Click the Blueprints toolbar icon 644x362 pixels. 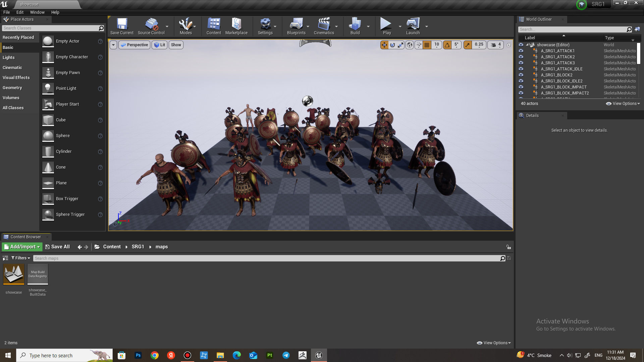point(296,24)
